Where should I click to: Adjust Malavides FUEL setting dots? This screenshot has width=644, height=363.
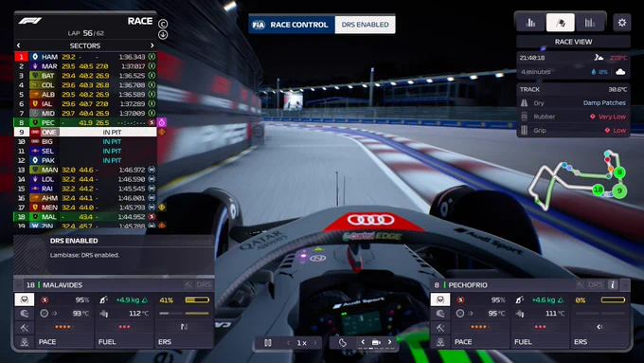124,327
